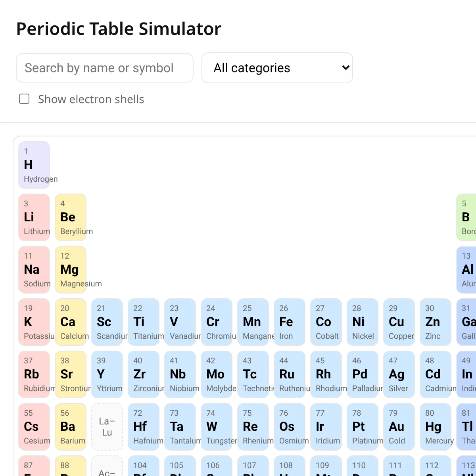Click the Boron (B) element tile
476x476 pixels.
pyautogui.click(x=466, y=217)
